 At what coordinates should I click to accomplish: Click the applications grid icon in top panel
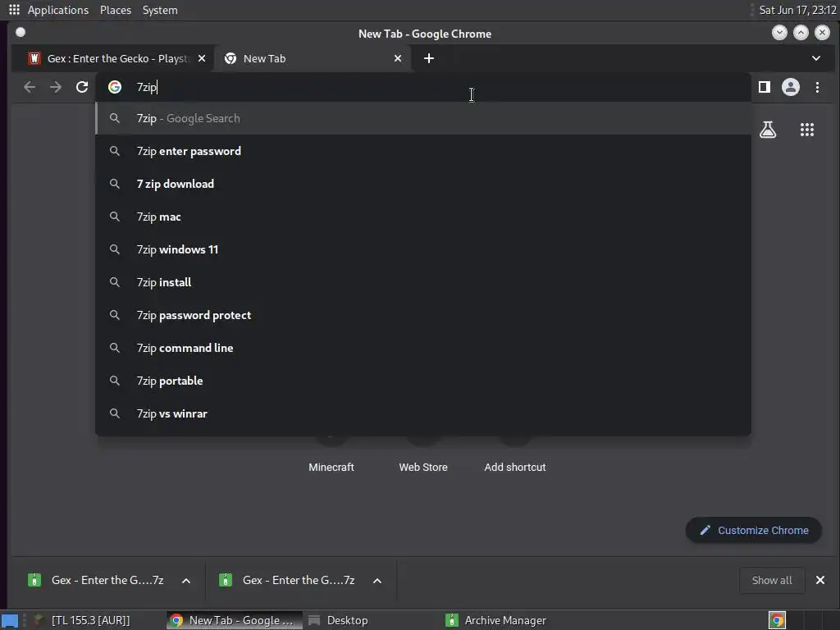[x=15, y=10]
